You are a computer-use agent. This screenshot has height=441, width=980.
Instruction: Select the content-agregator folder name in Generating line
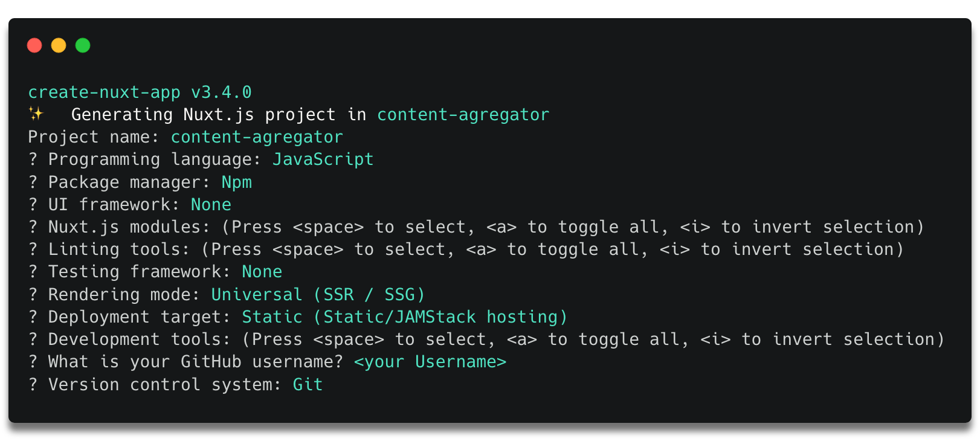(463, 115)
